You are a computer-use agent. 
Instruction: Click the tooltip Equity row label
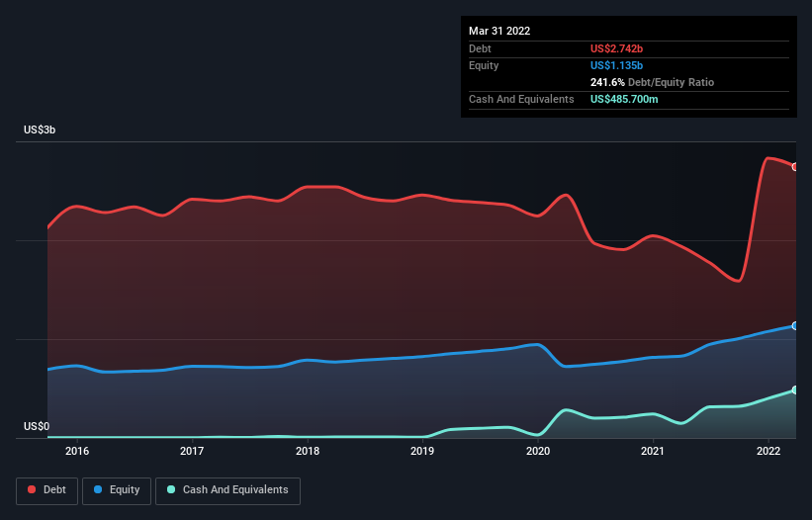tap(484, 65)
